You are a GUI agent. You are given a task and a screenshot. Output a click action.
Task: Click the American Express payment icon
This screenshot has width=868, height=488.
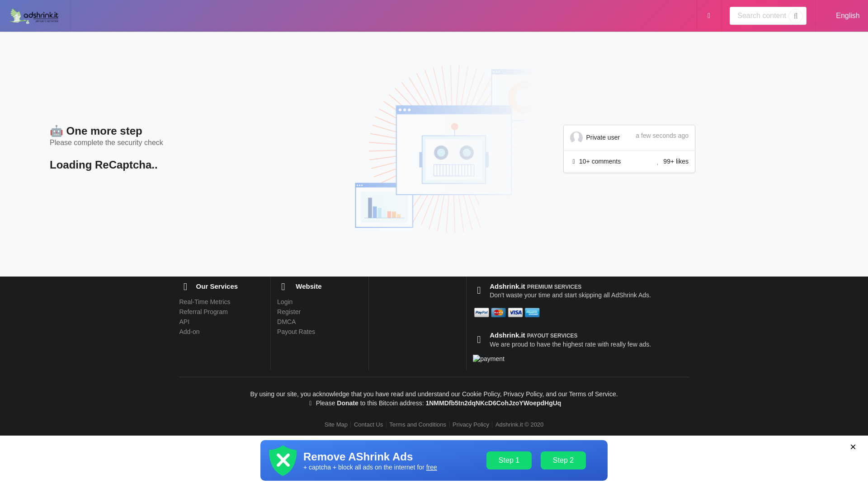click(x=532, y=313)
